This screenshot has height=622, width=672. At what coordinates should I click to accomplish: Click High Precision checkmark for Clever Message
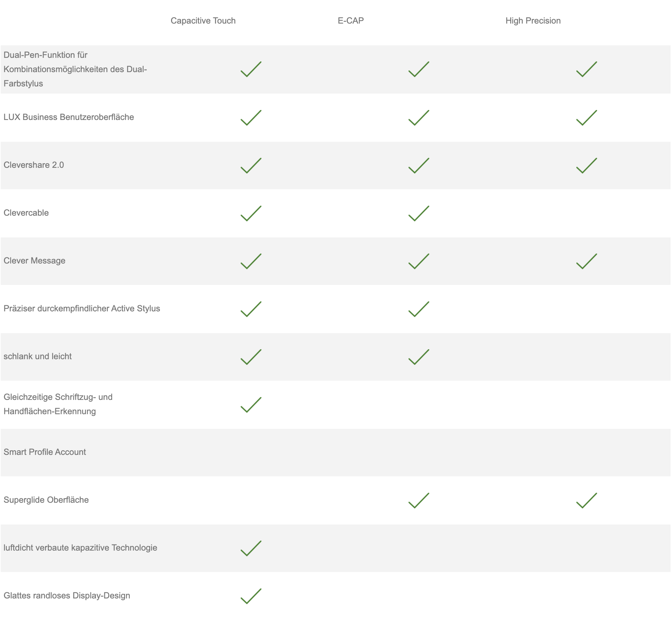587,261
